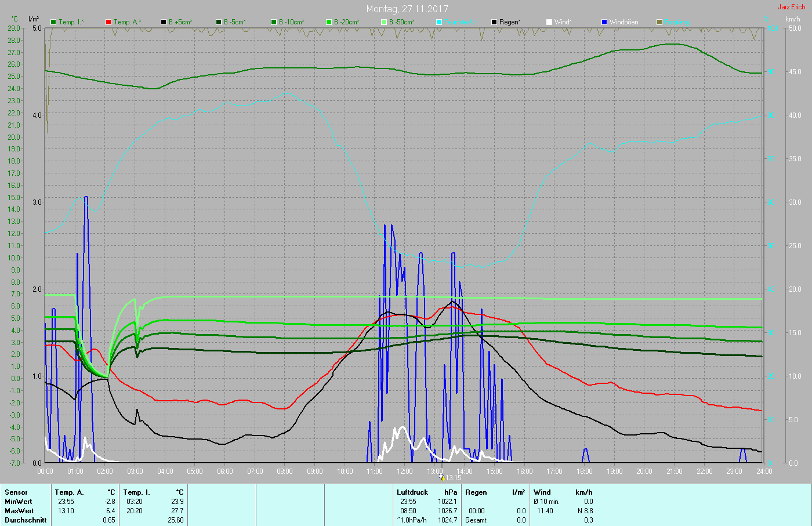812x526 pixels.
Task: Click the white Wind legend square
Action: (549, 22)
